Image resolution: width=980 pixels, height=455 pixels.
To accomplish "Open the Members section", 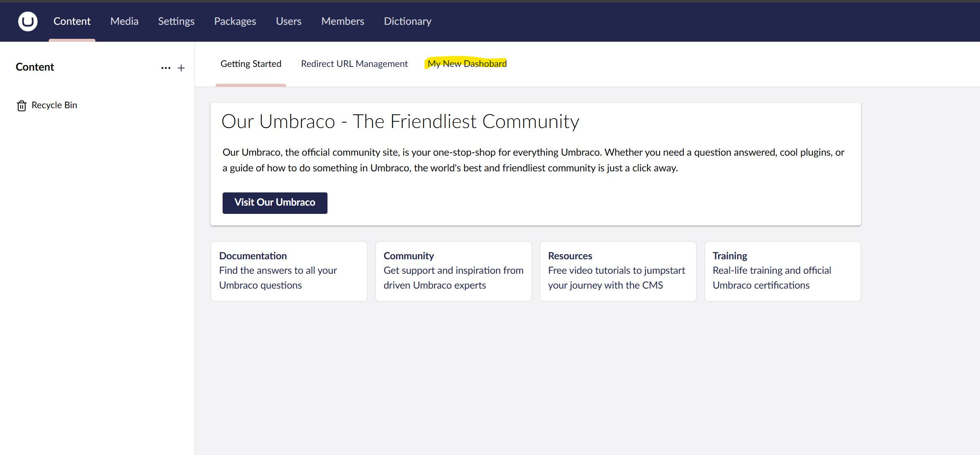I will pos(343,21).
